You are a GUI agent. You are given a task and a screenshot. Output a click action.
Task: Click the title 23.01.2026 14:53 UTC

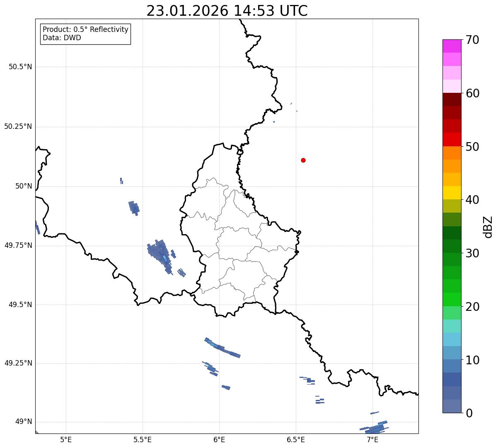(x=227, y=11)
